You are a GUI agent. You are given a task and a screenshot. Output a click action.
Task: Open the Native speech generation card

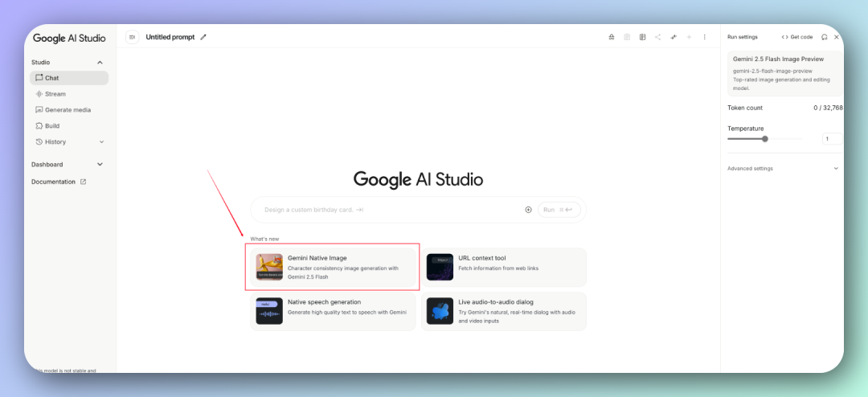click(333, 311)
